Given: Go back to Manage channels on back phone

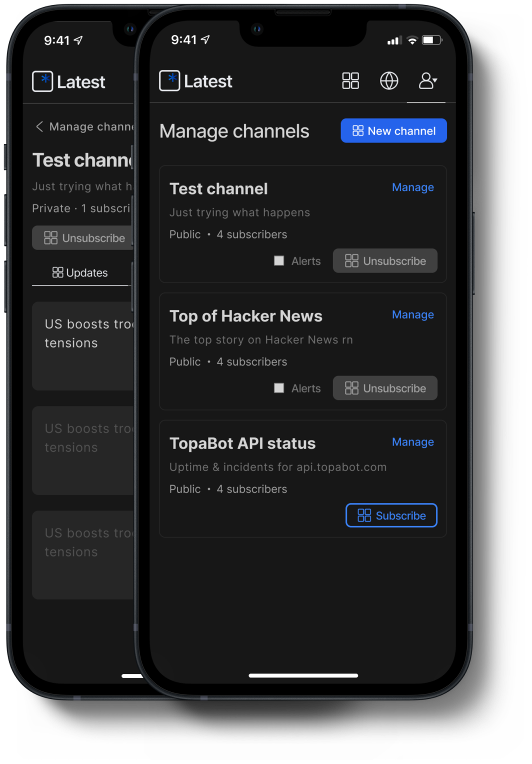Looking at the screenshot, I should click(x=84, y=127).
